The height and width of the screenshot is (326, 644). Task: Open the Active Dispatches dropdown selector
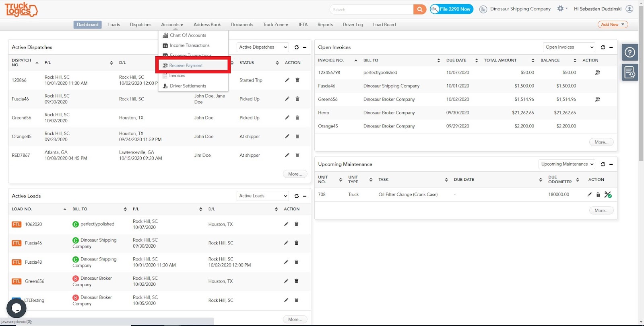point(263,47)
